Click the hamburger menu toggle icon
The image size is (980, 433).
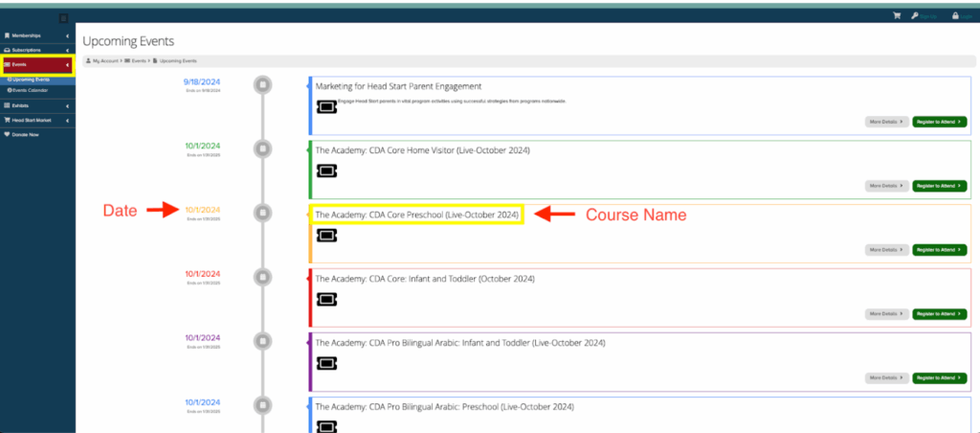pyautogui.click(x=64, y=17)
